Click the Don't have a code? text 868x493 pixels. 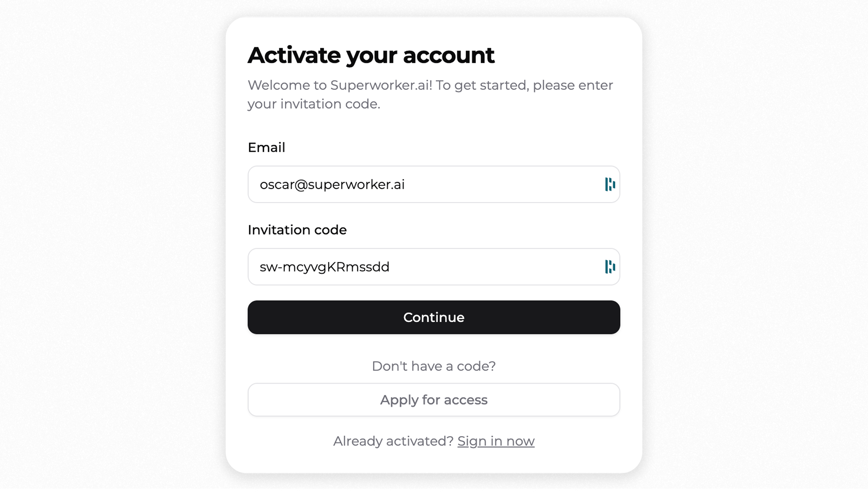coord(434,366)
